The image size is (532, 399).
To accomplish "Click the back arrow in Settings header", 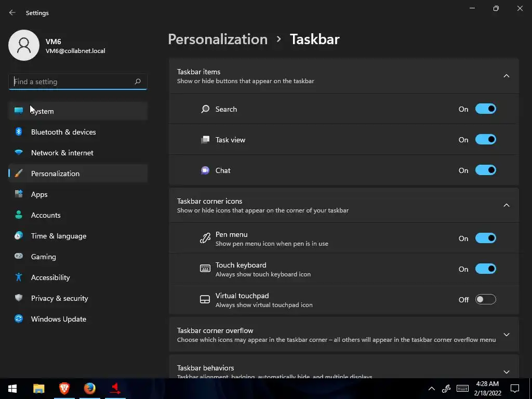I will [x=12, y=12].
